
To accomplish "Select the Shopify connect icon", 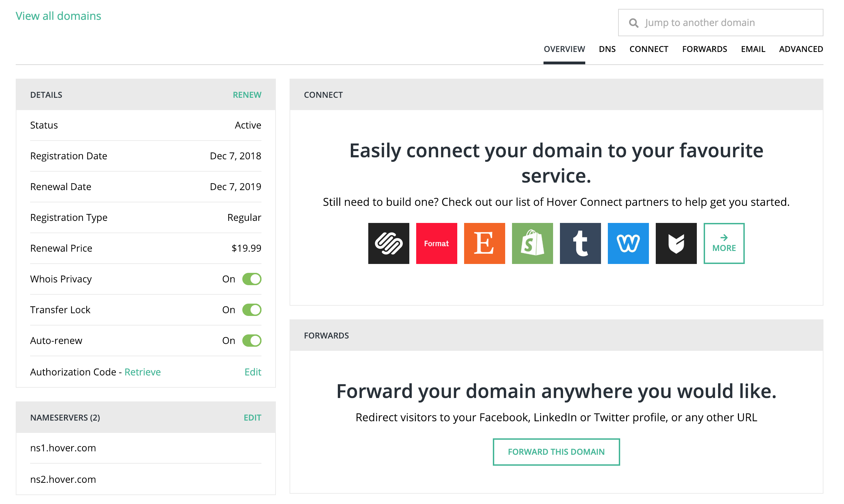I will [x=533, y=243].
